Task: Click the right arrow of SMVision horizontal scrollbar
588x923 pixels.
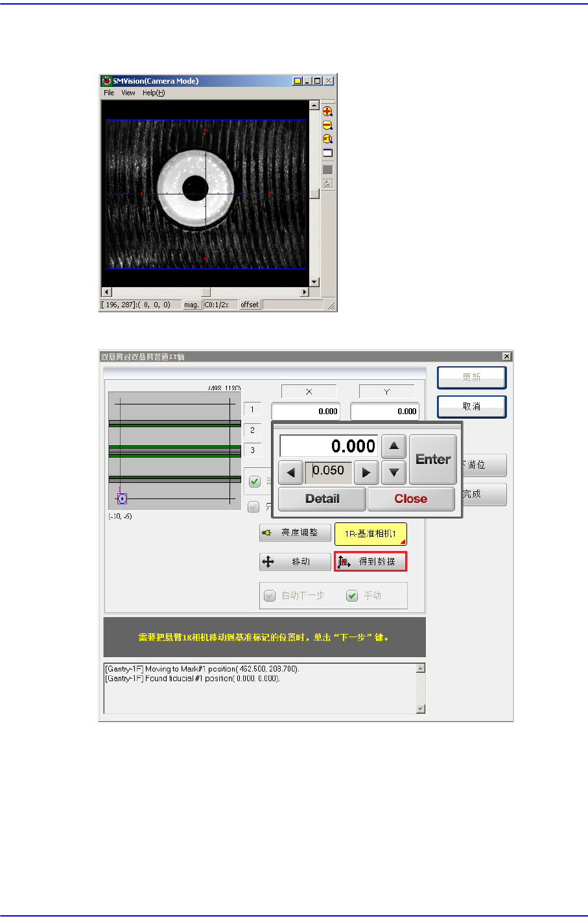Action: pos(305,292)
